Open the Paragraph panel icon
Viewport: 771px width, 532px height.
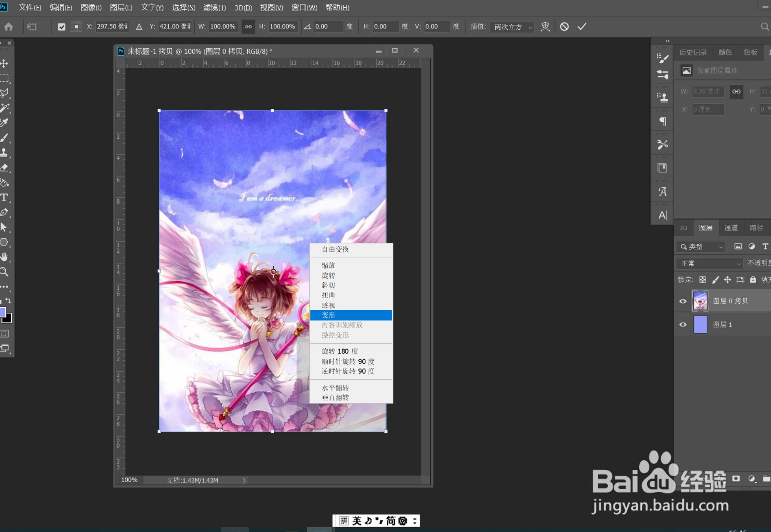pos(663,121)
